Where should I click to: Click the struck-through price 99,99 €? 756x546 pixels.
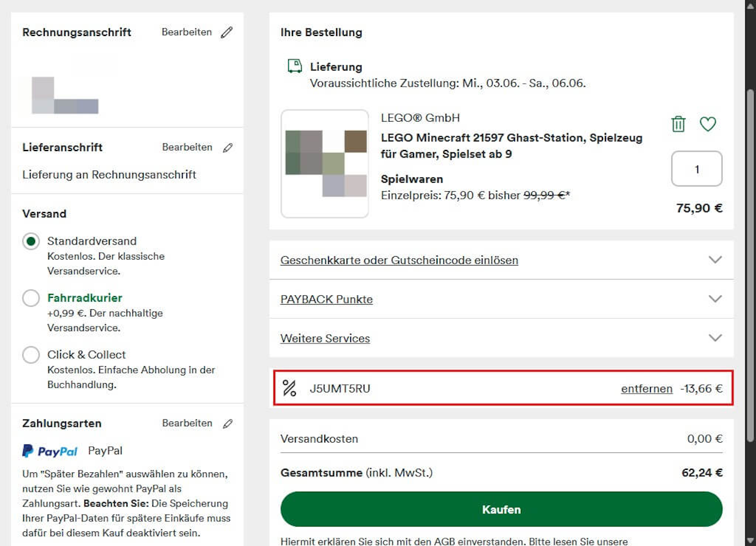[x=545, y=195]
